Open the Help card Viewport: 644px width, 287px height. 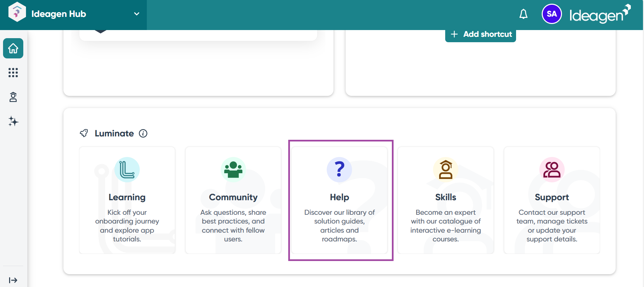[339, 200]
